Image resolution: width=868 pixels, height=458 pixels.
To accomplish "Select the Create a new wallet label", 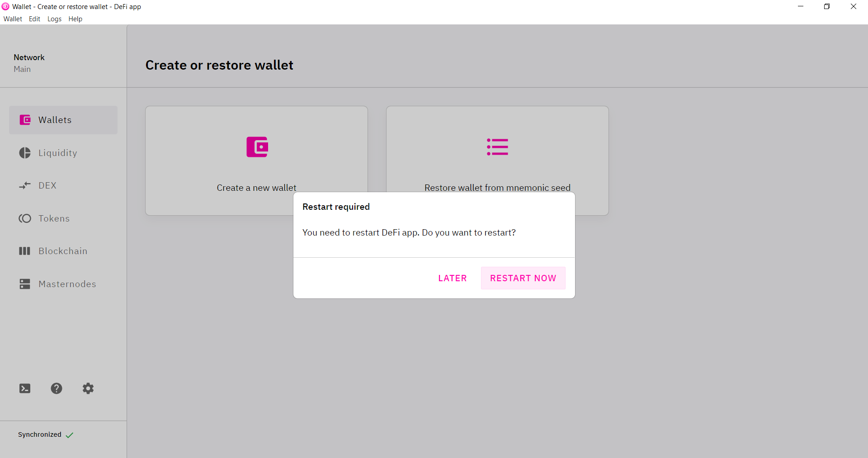I will (x=256, y=188).
